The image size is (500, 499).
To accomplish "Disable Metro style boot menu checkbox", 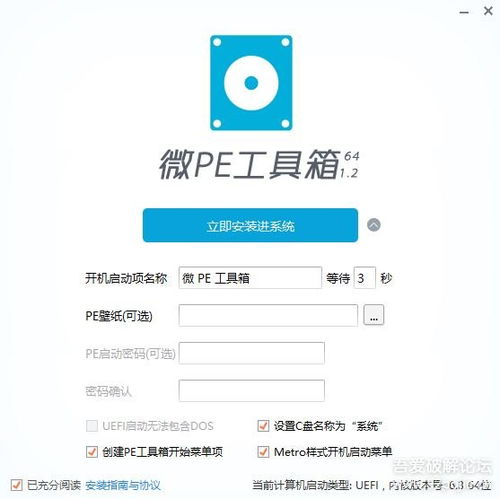I will coord(263,452).
